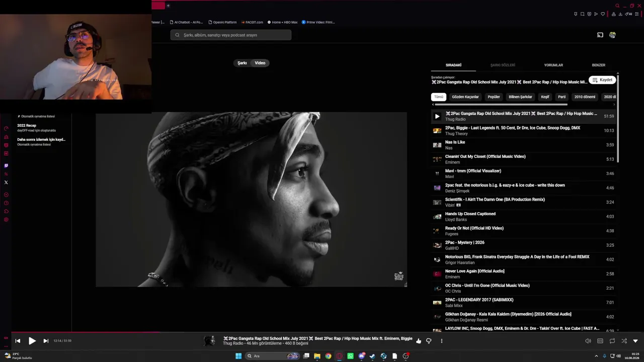Play 2Pac - Mystery | 2026
The width and height of the screenshot is (644, 362).
pos(523,245)
